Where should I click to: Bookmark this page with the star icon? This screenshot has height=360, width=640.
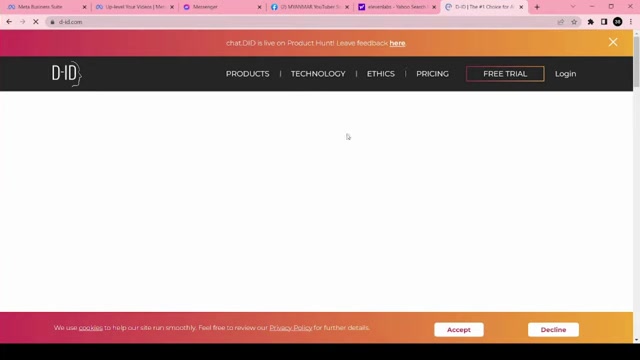[x=574, y=22]
